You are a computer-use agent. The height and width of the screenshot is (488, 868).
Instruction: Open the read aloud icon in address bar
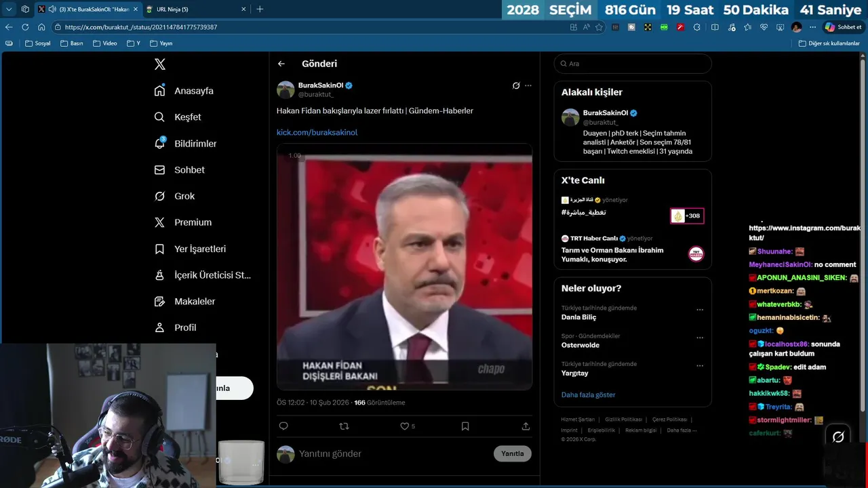[587, 27]
